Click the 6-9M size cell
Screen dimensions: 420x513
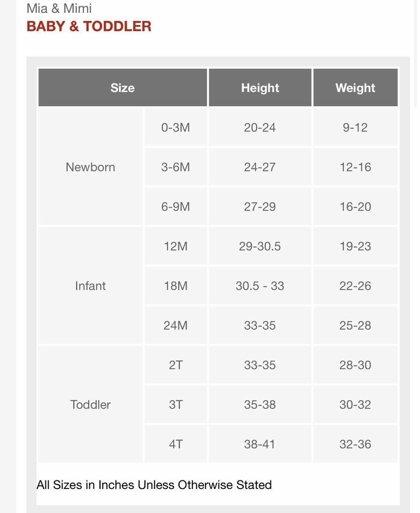tap(176, 206)
